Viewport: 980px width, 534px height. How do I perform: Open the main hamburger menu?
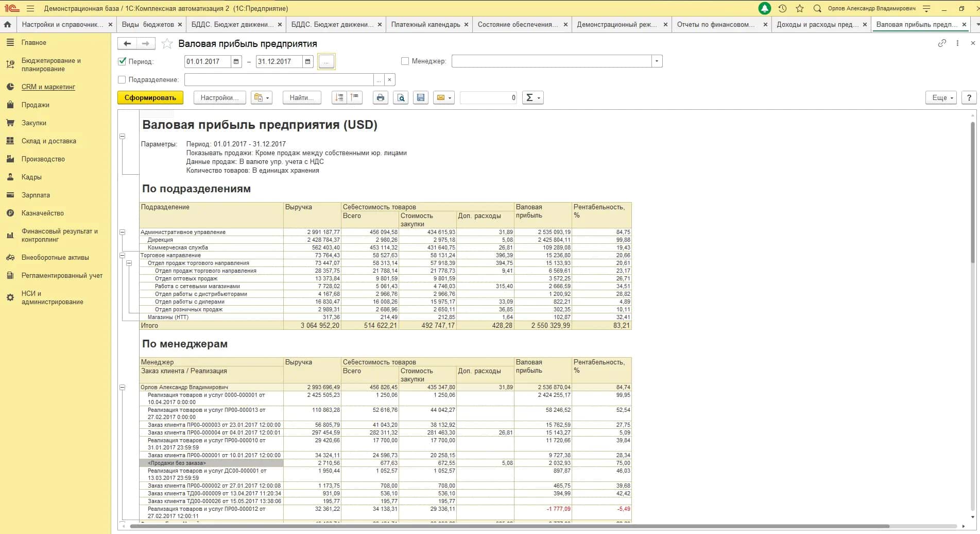click(x=30, y=8)
